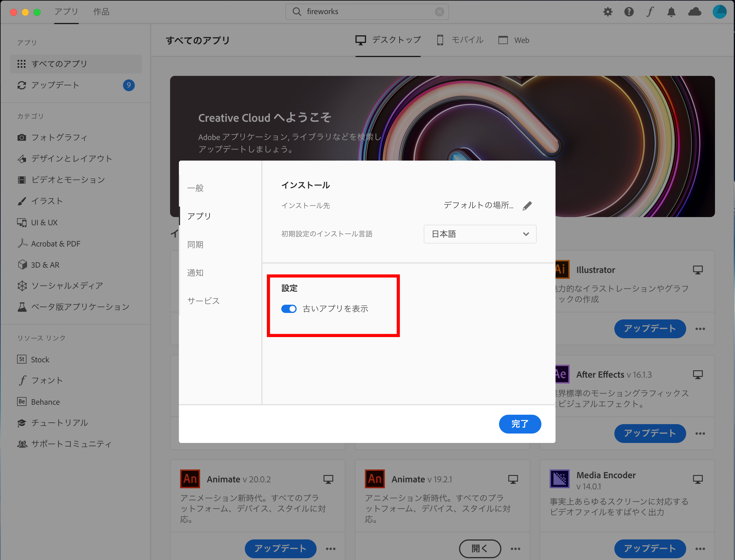
Task: Open the fonts f icon in the top bar
Action: point(650,12)
